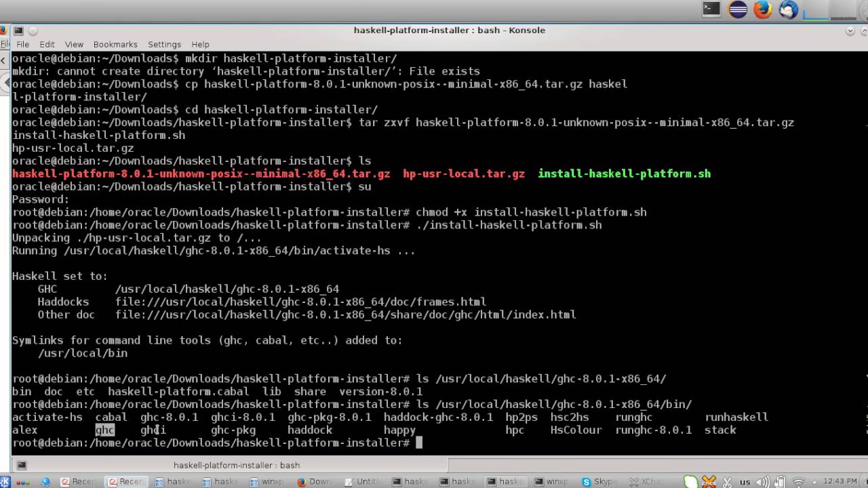This screenshot has width=868, height=488.
Task: Click the terminal cursor at the last prompt
Action: pyautogui.click(x=419, y=443)
